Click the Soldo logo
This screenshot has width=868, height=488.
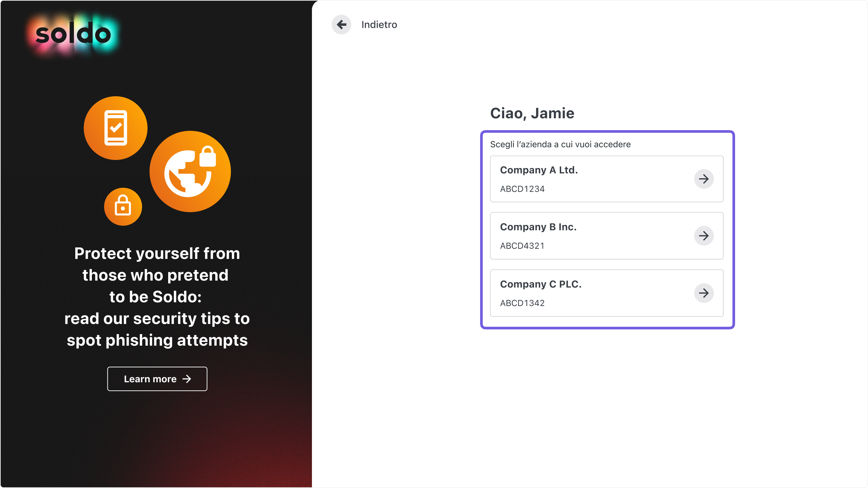73,34
